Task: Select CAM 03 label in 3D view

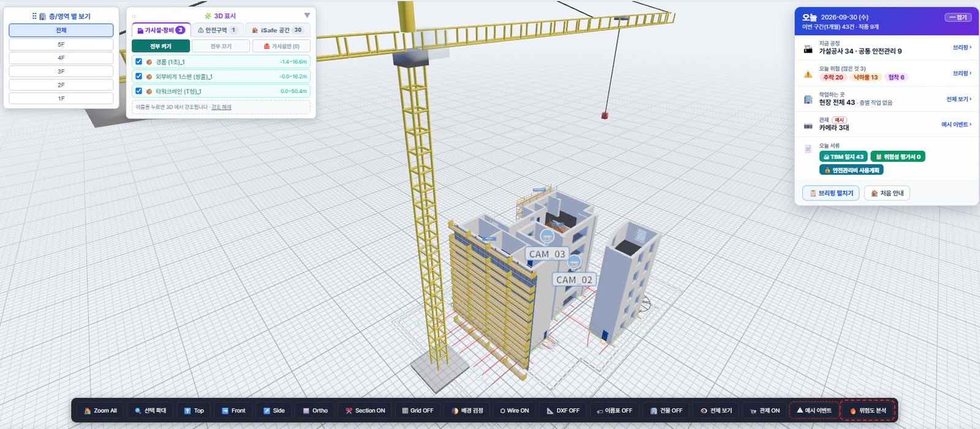Action: (x=547, y=254)
